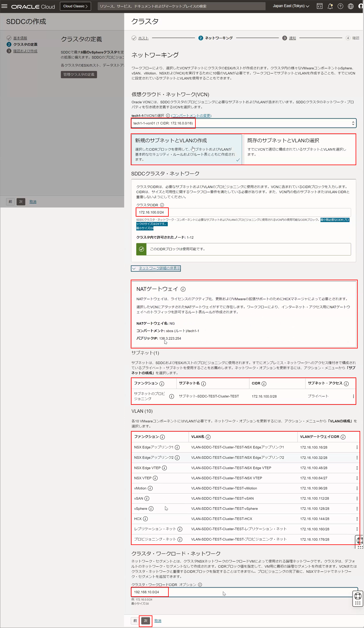Viewport: 364px width, 628px height.
Task: Open the language globe menu
Action: click(351, 6)
